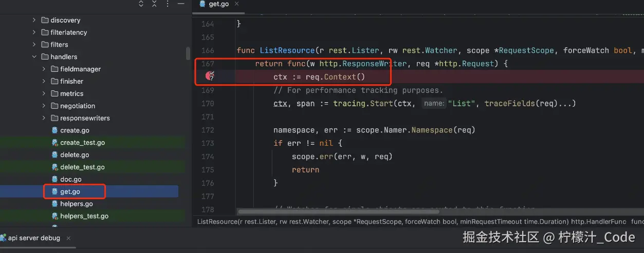Image resolution: width=644 pixels, height=253 pixels.
Task: Close the get.go editor tab
Action: point(236,4)
